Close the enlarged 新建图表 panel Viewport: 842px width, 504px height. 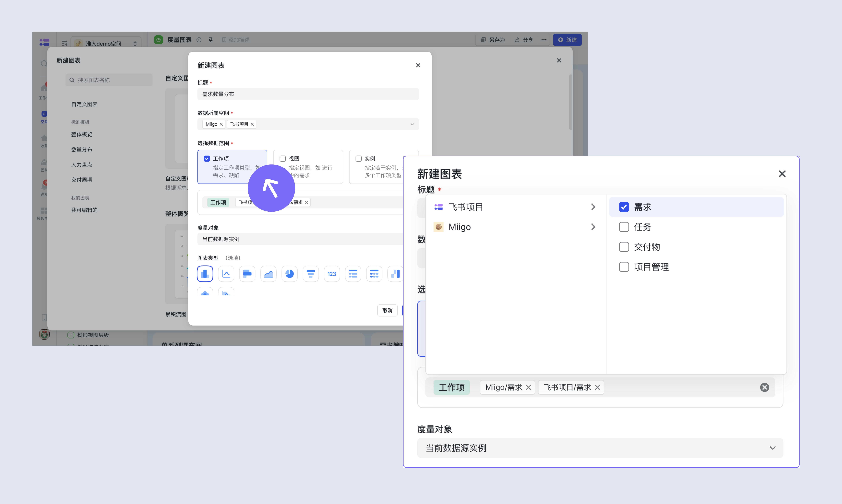(x=782, y=174)
